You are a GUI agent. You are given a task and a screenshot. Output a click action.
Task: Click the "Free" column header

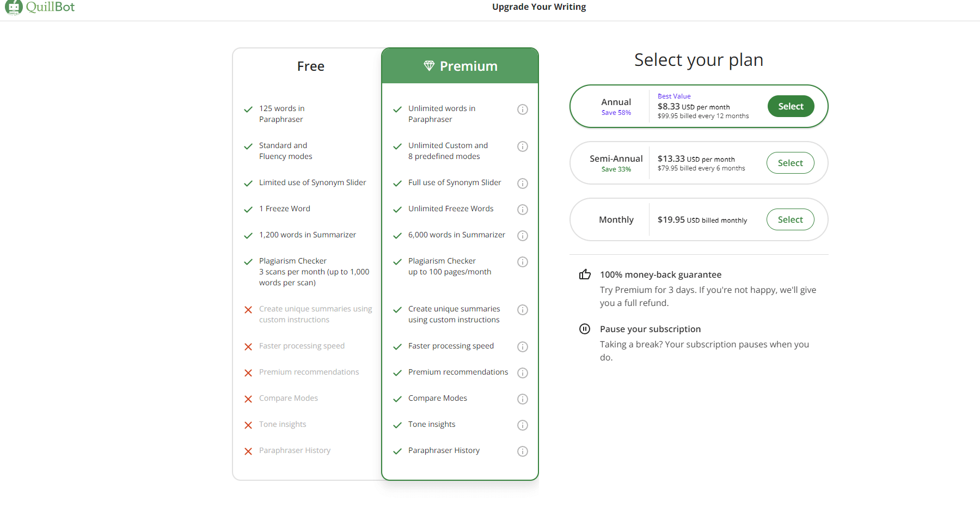(x=310, y=66)
